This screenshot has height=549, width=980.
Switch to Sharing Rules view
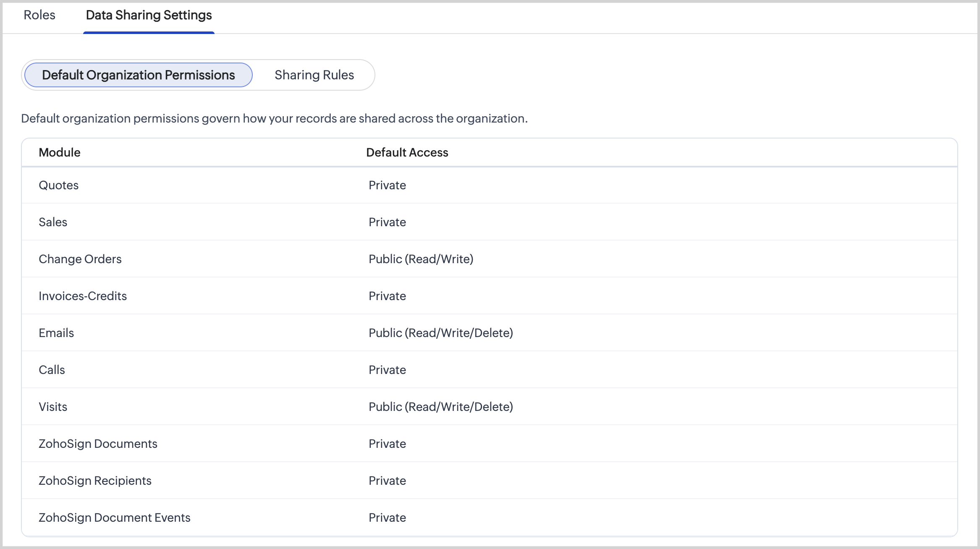pyautogui.click(x=314, y=75)
